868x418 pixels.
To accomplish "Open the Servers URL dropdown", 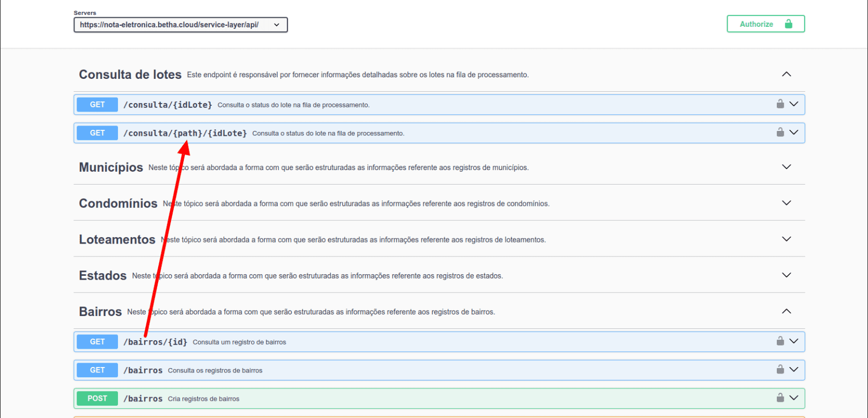I will point(181,25).
